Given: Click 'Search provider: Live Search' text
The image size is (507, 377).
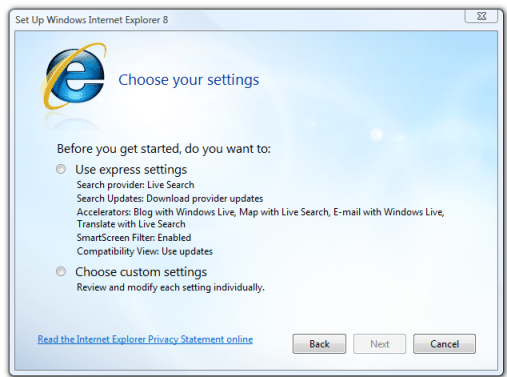Looking at the screenshot, I should coord(135,185).
